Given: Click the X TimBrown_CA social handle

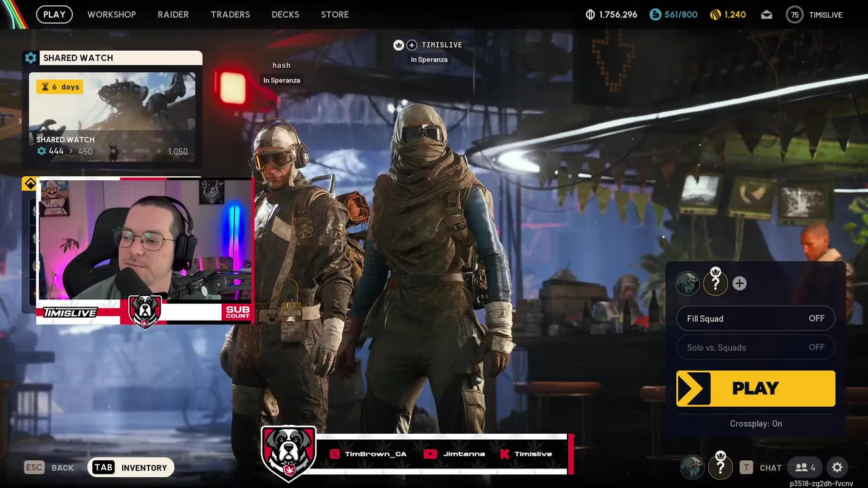Looking at the screenshot, I should [x=368, y=454].
